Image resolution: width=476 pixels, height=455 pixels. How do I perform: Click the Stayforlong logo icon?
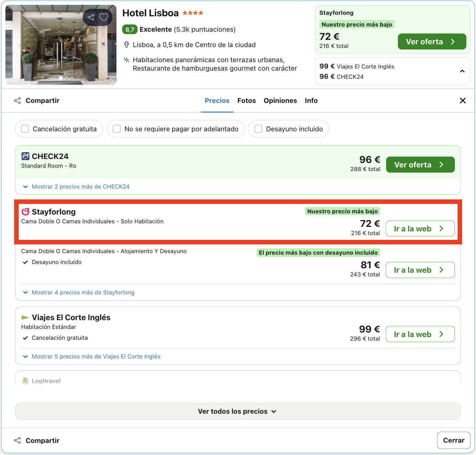[x=25, y=212]
